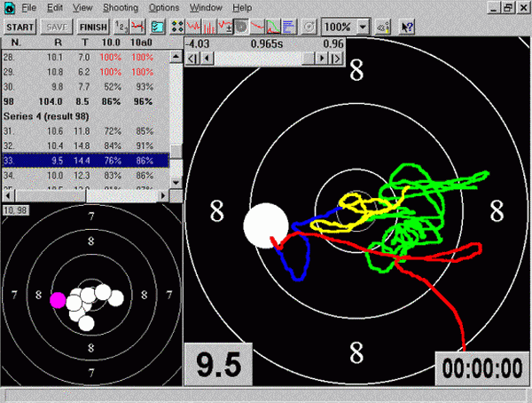Screen dimensions: 532x403
Task: Open the cyan checklist settings icon
Action: [158, 27]
